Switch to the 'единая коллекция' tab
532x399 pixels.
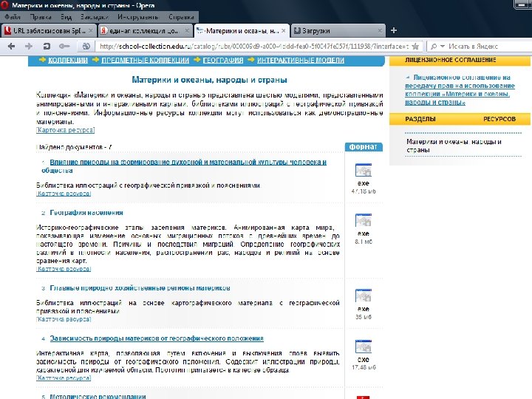(x=146, y=31)
